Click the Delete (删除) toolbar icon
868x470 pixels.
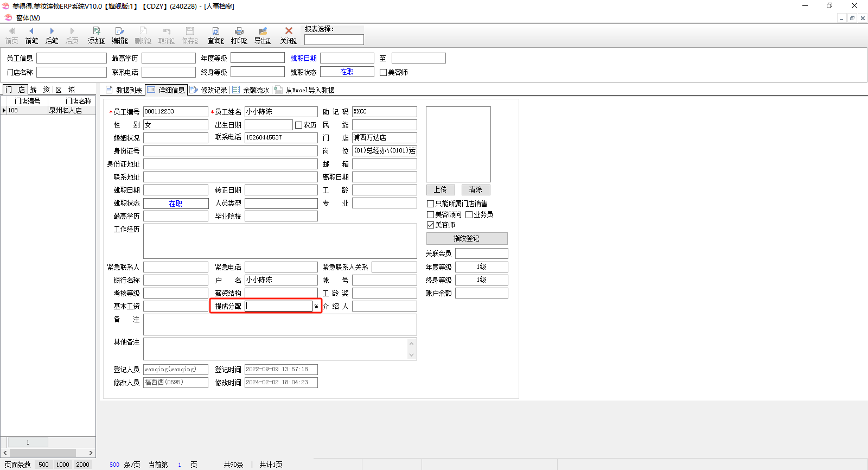click(x=143, y=36)
